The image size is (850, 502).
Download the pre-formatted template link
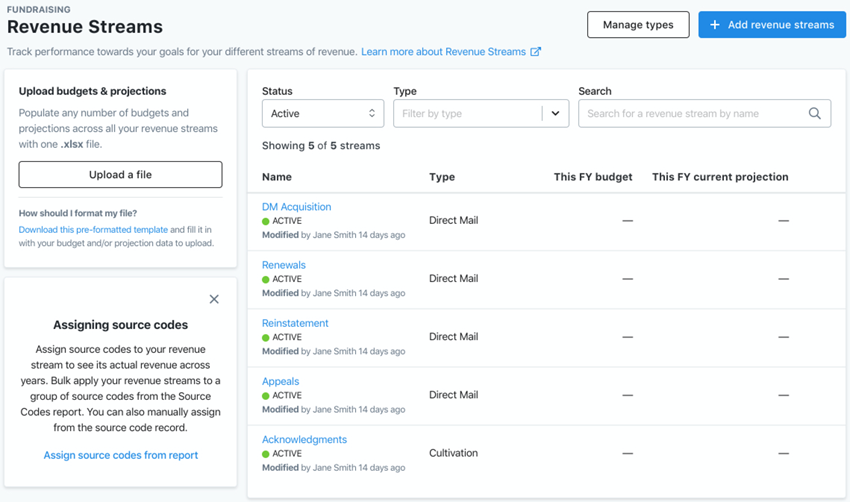93,229
